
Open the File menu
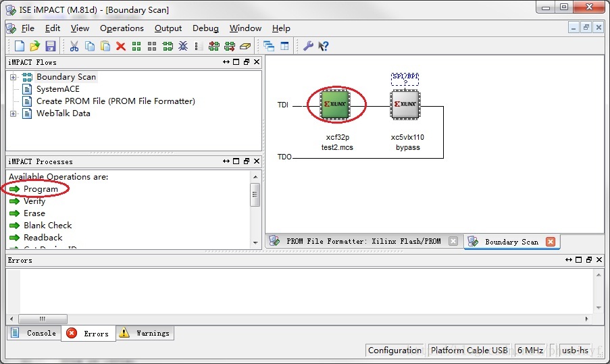pyautogui.click(x=28, y=28)
